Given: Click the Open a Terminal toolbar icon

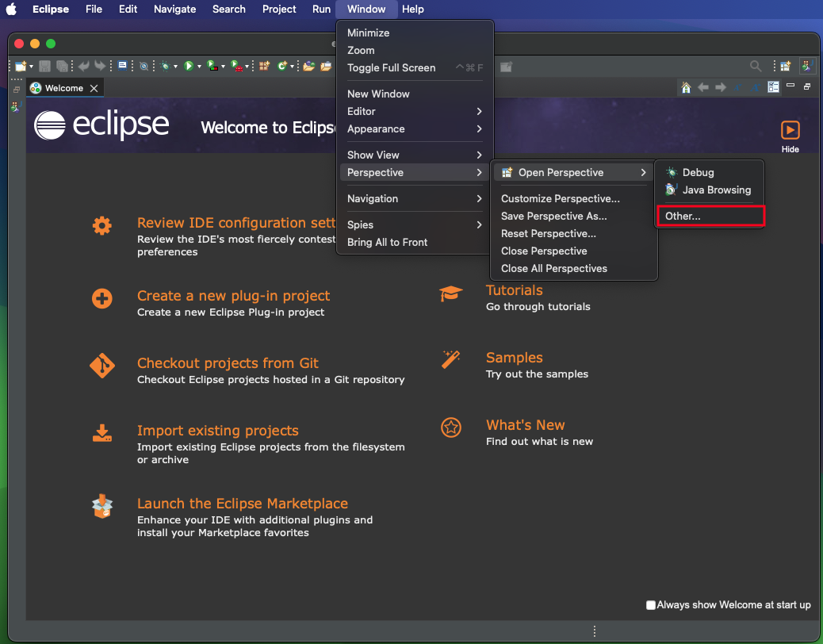Looking at the screenshot, I should 122,66.
